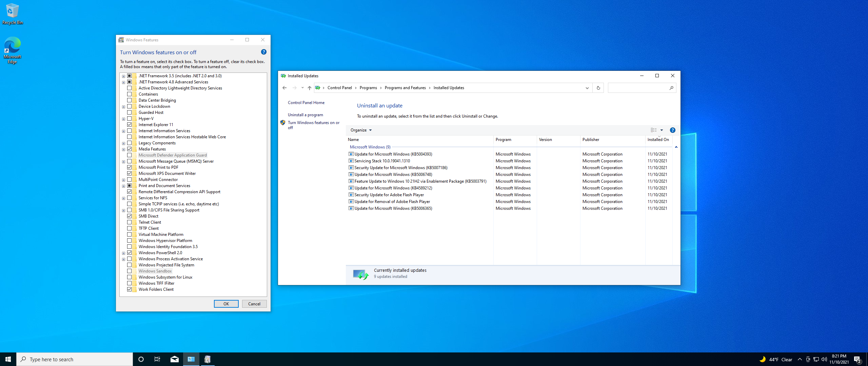The height and width of the screenshot is (366, 868).
Task: Click Turn Windows features on or off link
Action: (x=314, y=125)
